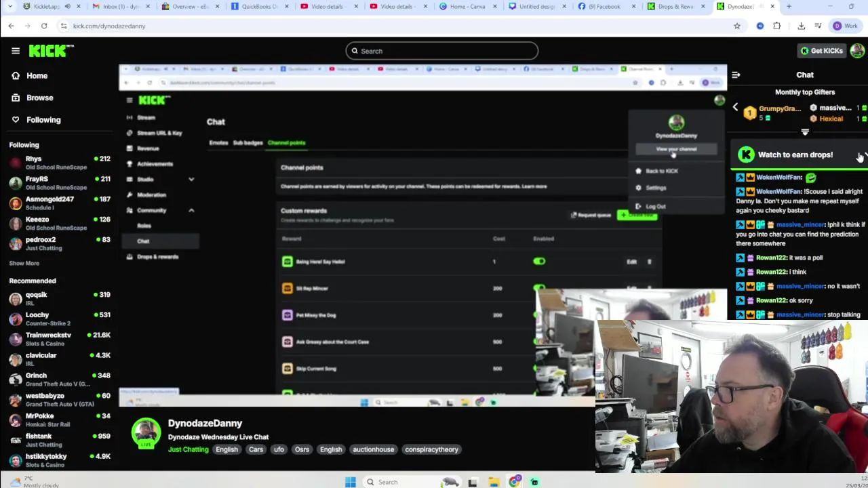Bookmark this page with star
This screenshot has height=488, width=868.
[737, 26]
